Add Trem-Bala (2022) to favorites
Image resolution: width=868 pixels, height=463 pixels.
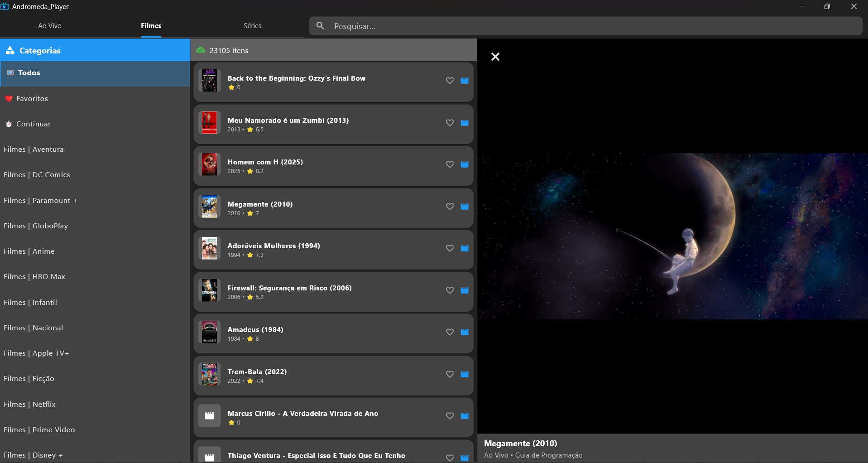[450, 374]
